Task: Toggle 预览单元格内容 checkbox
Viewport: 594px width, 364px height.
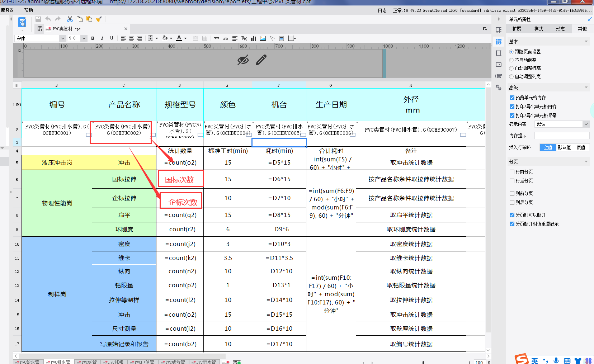Action: click(512, 98)
